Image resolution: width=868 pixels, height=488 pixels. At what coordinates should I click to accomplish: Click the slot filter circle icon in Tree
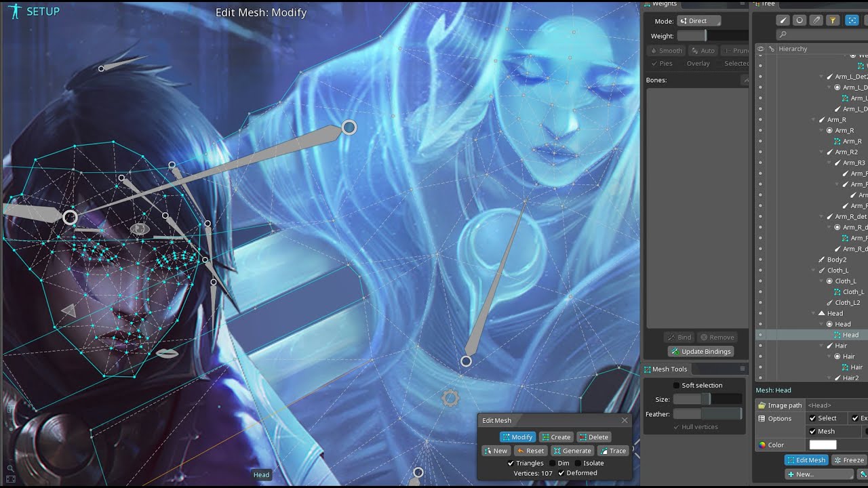800,20
